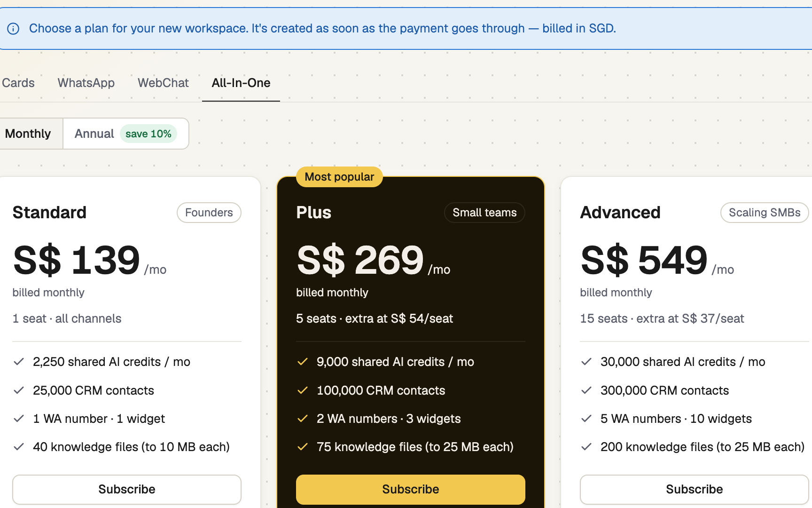The width and height of the screenshot is (812, 508).
Task: Subscribe to the Plus plan
Action: click(411, 489)
